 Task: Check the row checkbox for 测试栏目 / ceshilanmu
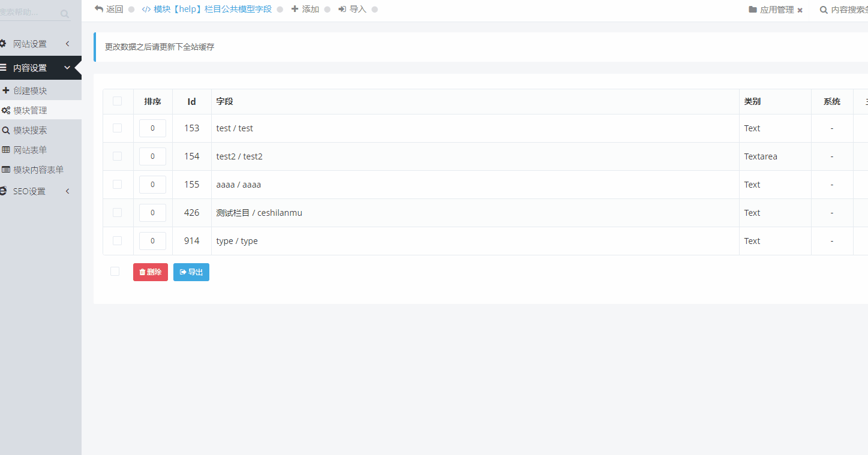pos(117,212)
